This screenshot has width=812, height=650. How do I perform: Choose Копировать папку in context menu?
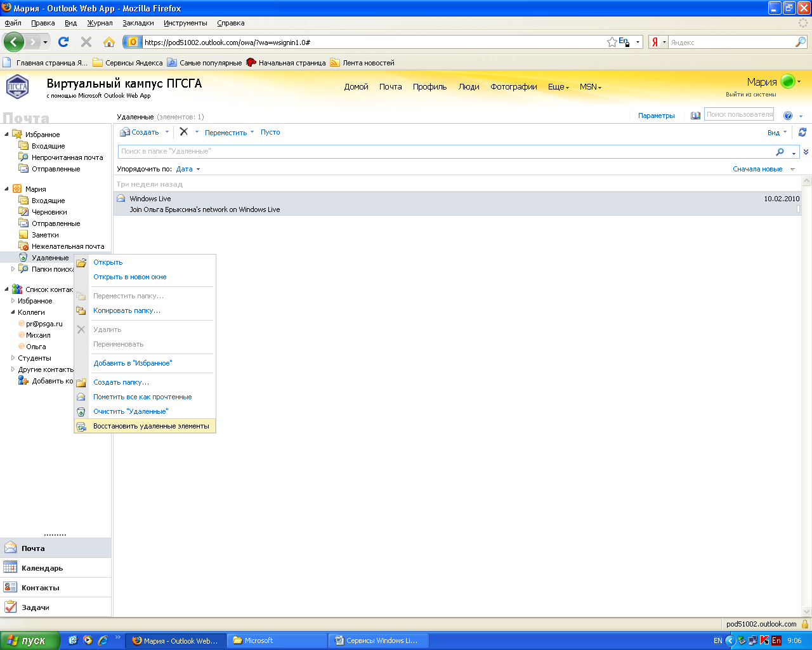coord(145,310)
